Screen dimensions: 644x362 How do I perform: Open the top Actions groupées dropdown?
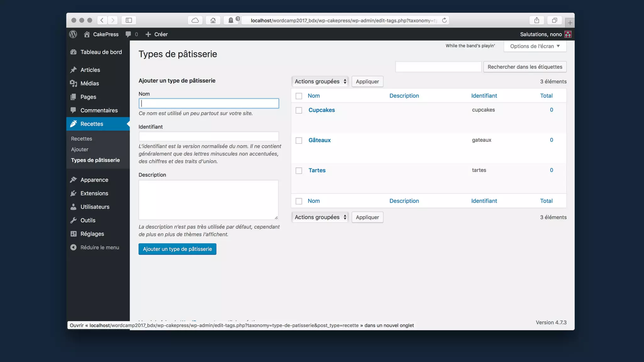(x=320, y=81)
